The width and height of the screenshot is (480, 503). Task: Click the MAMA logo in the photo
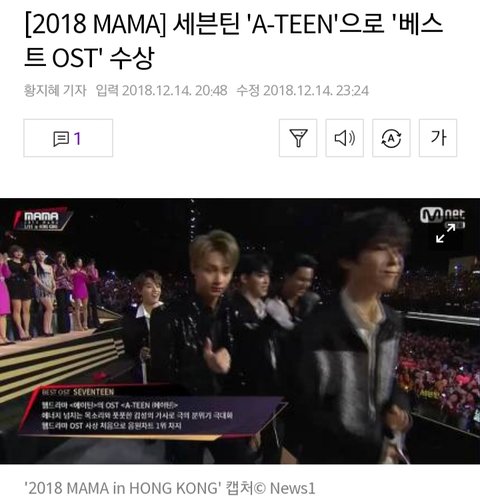pyautogui.click(x=43, y=220)
